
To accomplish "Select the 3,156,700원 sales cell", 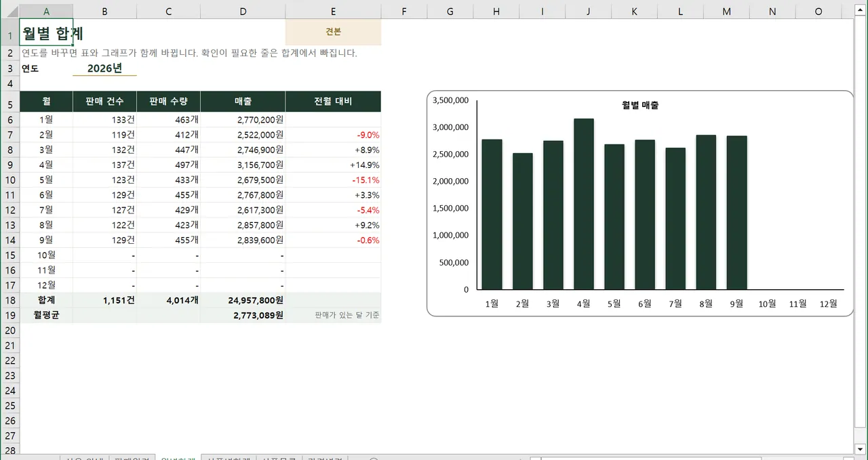I will (243, 165).
